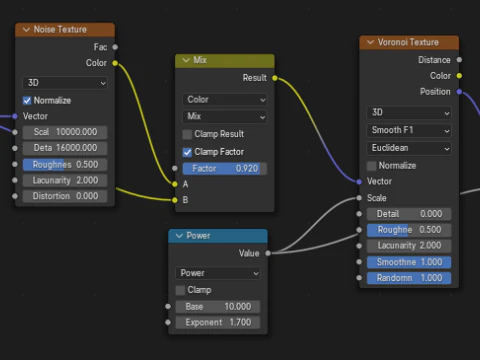The height and width of the screenshot is (360, 480).
Task: Click the Mix node B input socket
Action: point(175,200)
